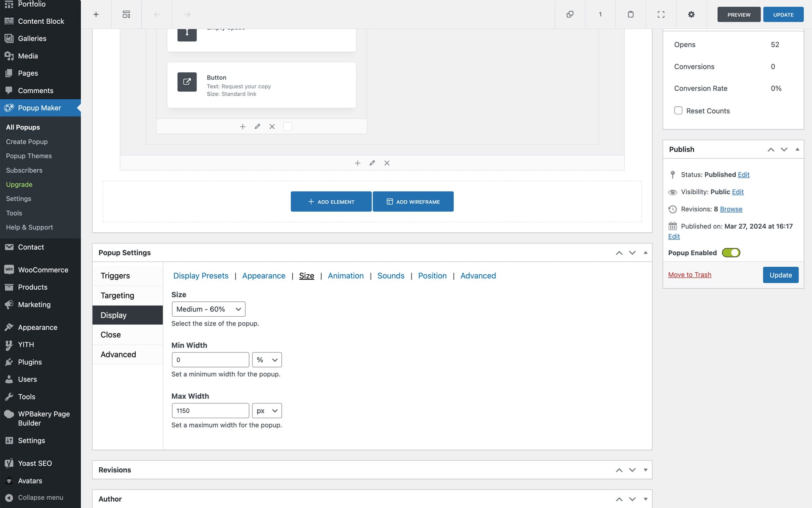
Task: Click the Move to Trash link
Action: [x=689, y=275]
